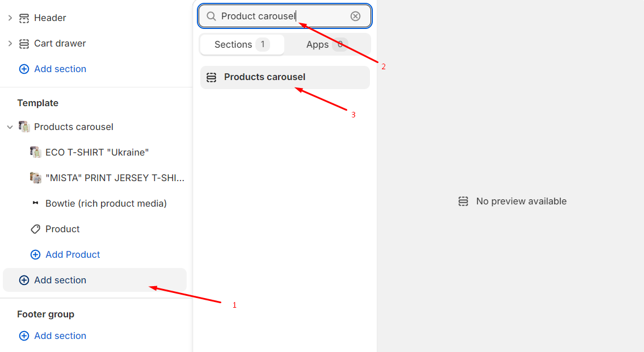644x352 pixels.
Task: Expand the Cart drawer section
Action: tap(10, 44)
